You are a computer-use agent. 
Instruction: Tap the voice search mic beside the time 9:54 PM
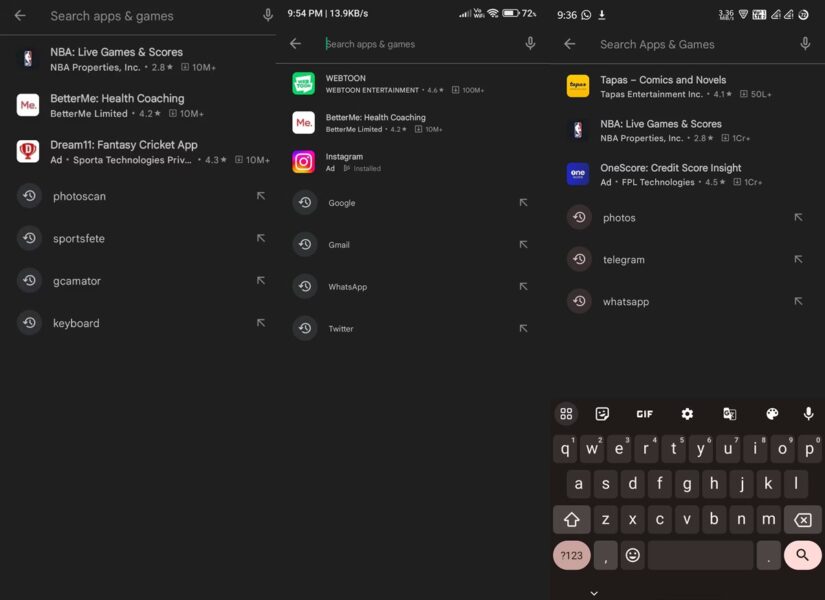[530, 44]
